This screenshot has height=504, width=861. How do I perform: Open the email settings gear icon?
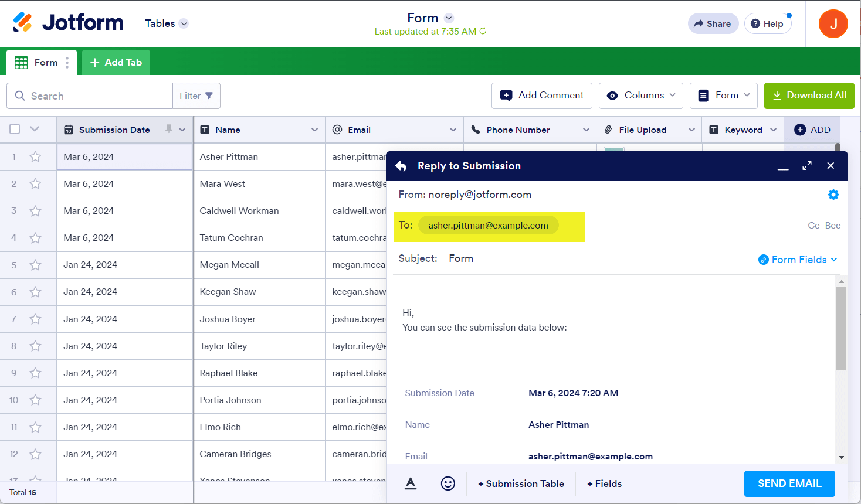[833, 195]
